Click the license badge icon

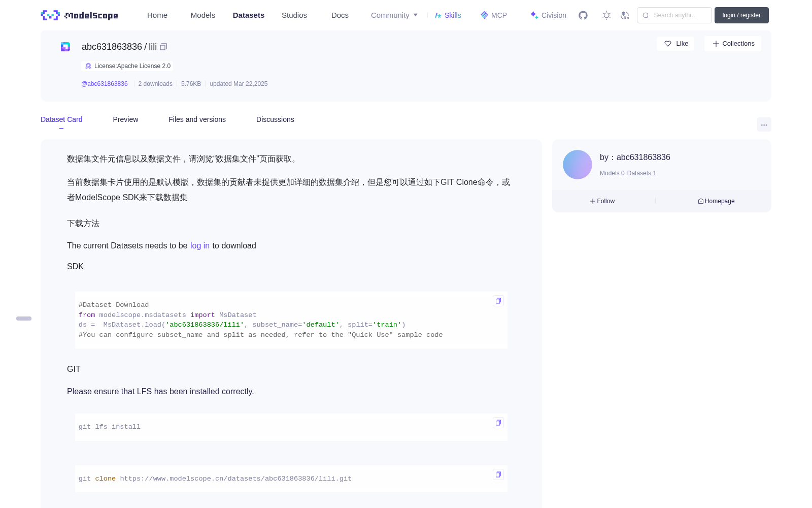pyautogui.click(x=88, y=66)
